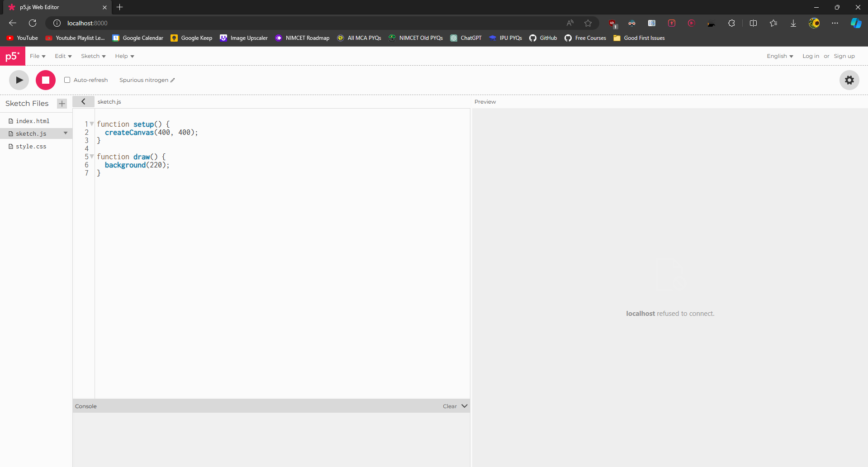The height and width of the screenshot is (467, 868).
Task: Refresh the page
Action: pos(32,23)
